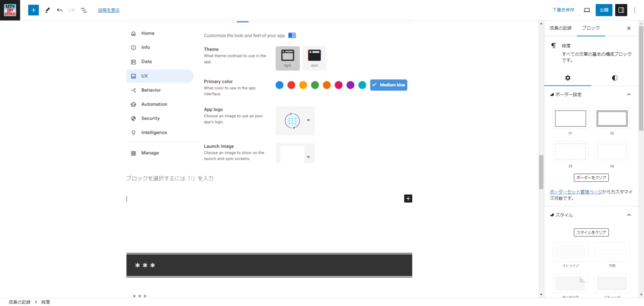Viewport: 644px width, 306px height.
Task: Switch to the ブロック tab
Action: point(591,28)
